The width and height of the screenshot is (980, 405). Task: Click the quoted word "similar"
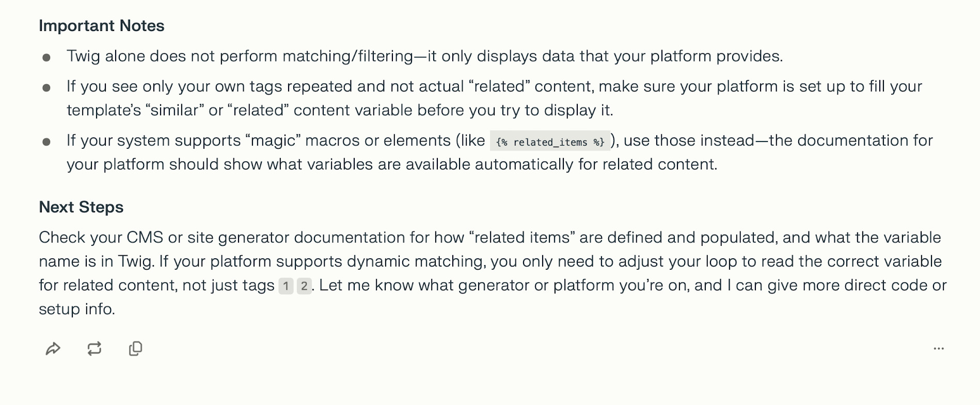click(x=175, y=111)
